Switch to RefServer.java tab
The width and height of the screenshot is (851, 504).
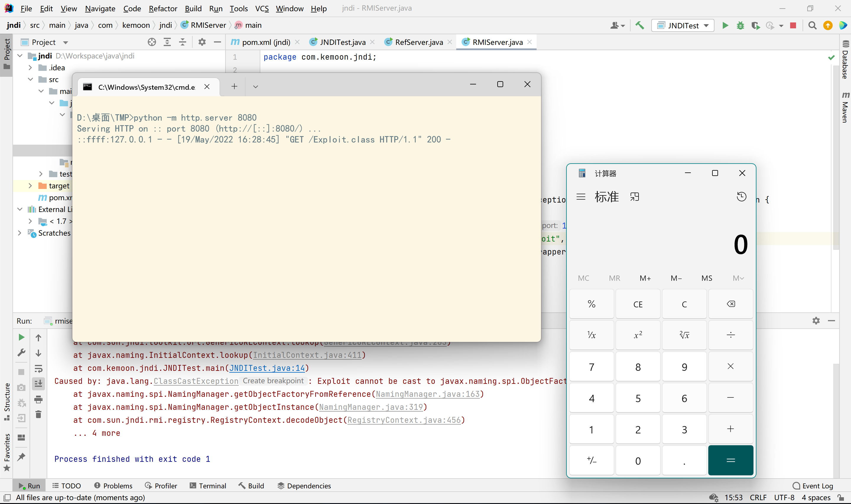point(419,42)
